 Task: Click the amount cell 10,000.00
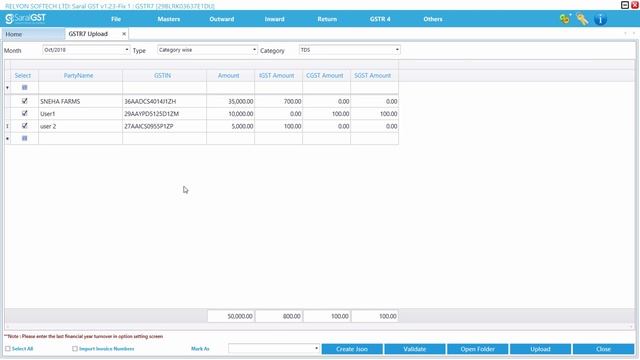230,113
